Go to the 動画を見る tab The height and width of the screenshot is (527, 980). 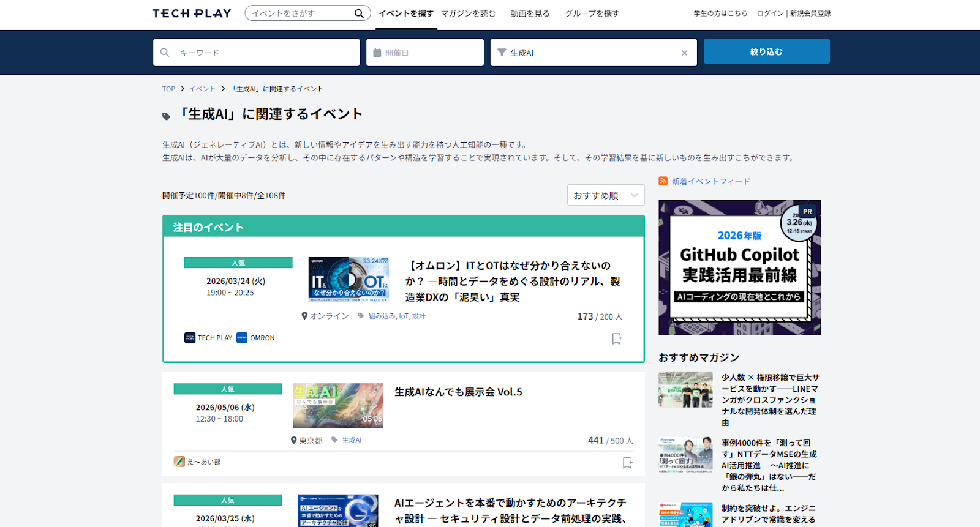530,13
